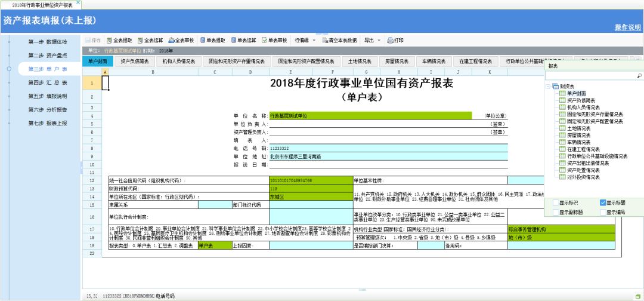644x301 pixels.
Task: Go to 第五步 填报说明 step
Action: (48, 96)
